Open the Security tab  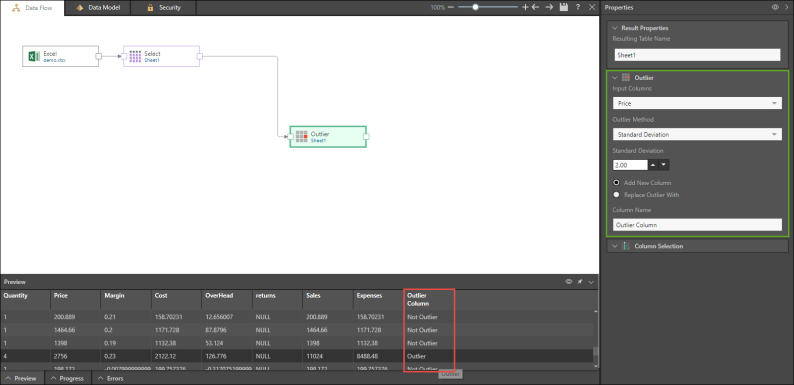[163, 8]
